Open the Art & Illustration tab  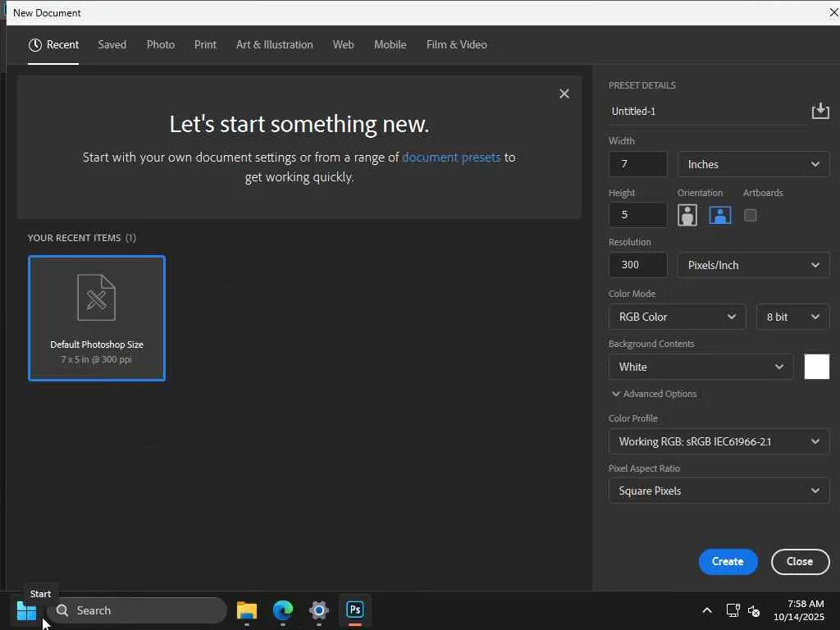click(274, 44)
